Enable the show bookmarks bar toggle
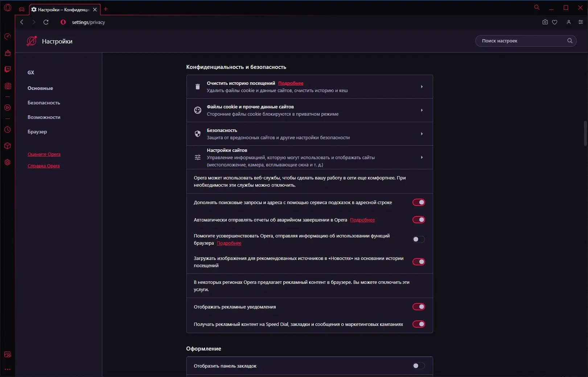Image resolution: width=588 pixels, height=377 pixels. tap(419, 366)
